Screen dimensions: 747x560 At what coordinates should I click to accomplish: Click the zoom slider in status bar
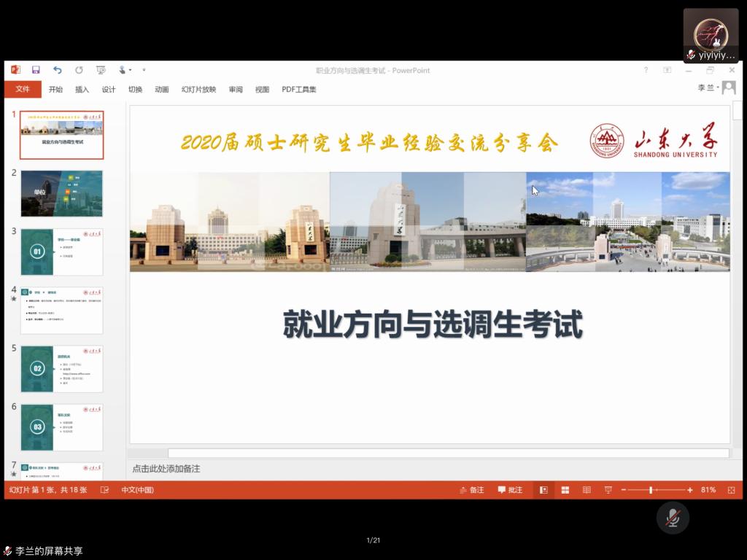tap(651, 490)
